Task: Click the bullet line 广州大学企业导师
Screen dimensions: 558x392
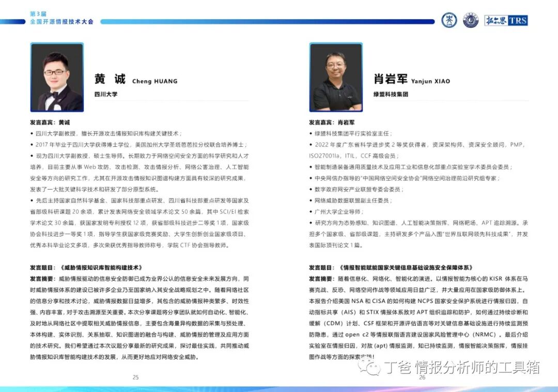Action: pyautogui.click(x=336, y=212)
